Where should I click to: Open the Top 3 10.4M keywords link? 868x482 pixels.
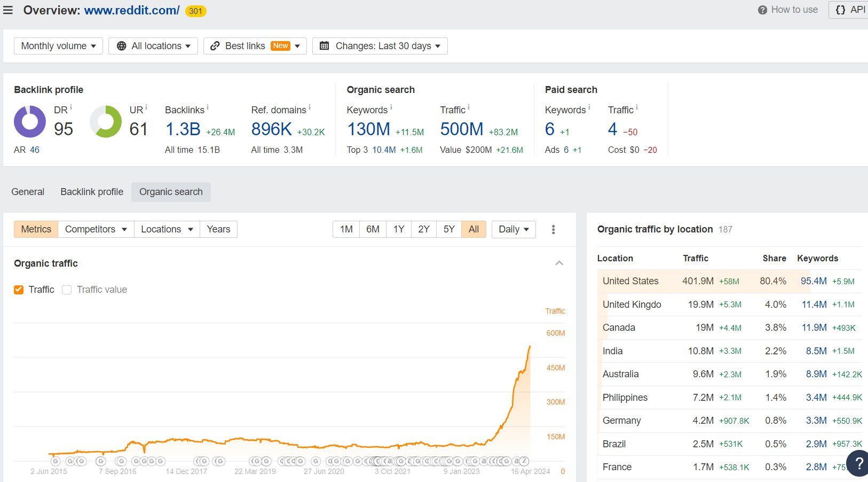384,150
